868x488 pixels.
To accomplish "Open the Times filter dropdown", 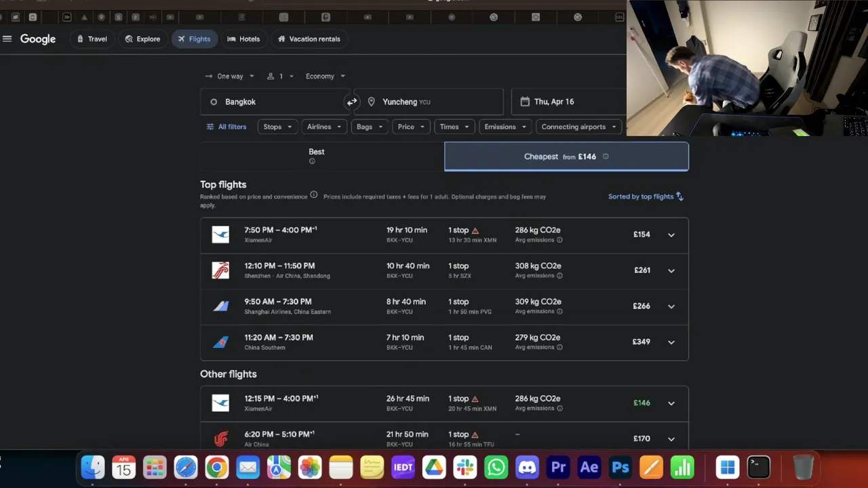I will (x=454, y=127).
